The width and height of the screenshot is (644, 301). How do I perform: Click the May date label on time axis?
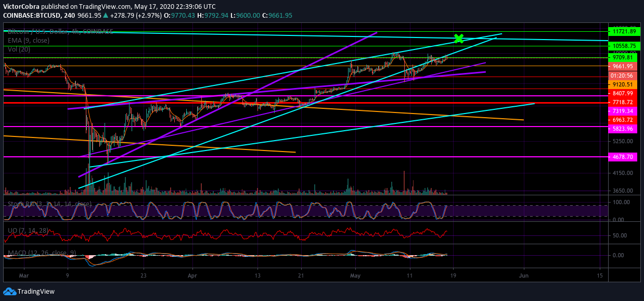point(355,275)
